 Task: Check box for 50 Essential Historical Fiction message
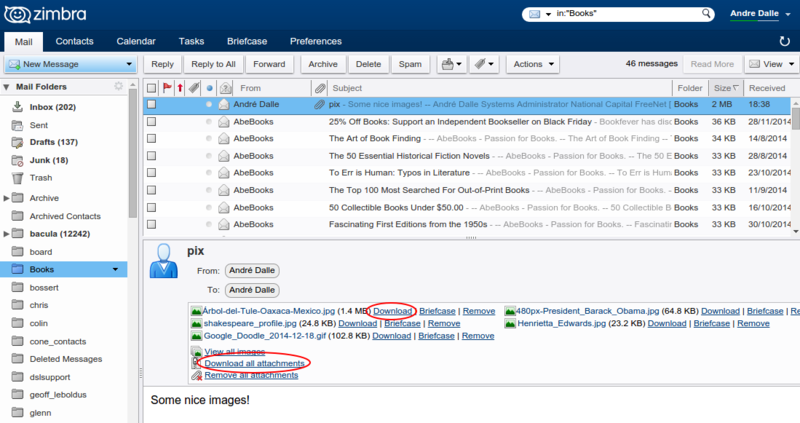152,156
